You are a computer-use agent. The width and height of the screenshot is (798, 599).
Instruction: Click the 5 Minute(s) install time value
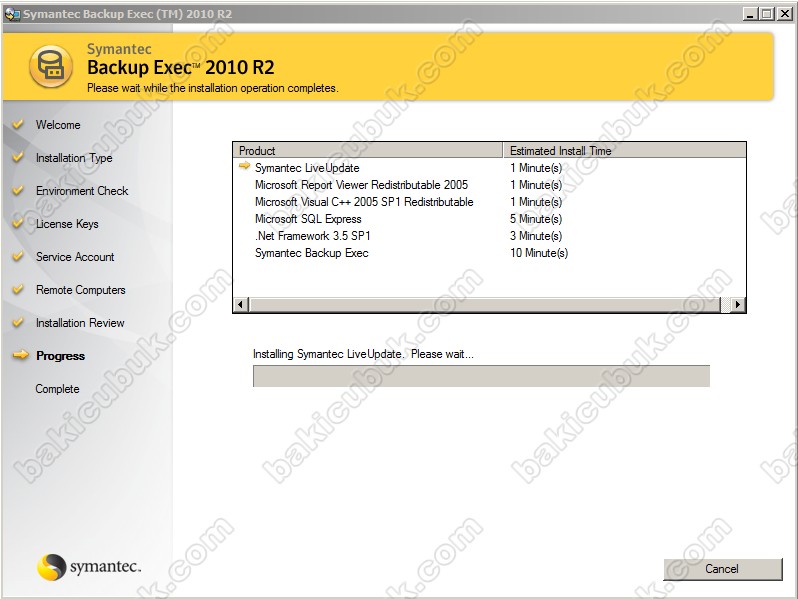[x=536, y=219]
